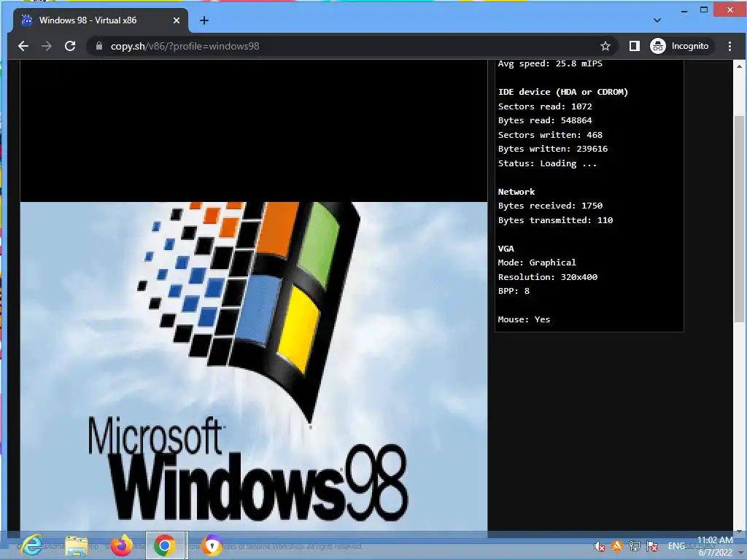Image resolution: width=747 pixels, height=560 pixels.
Task: Reload the copy.sh page
Action: coord(70,46)
